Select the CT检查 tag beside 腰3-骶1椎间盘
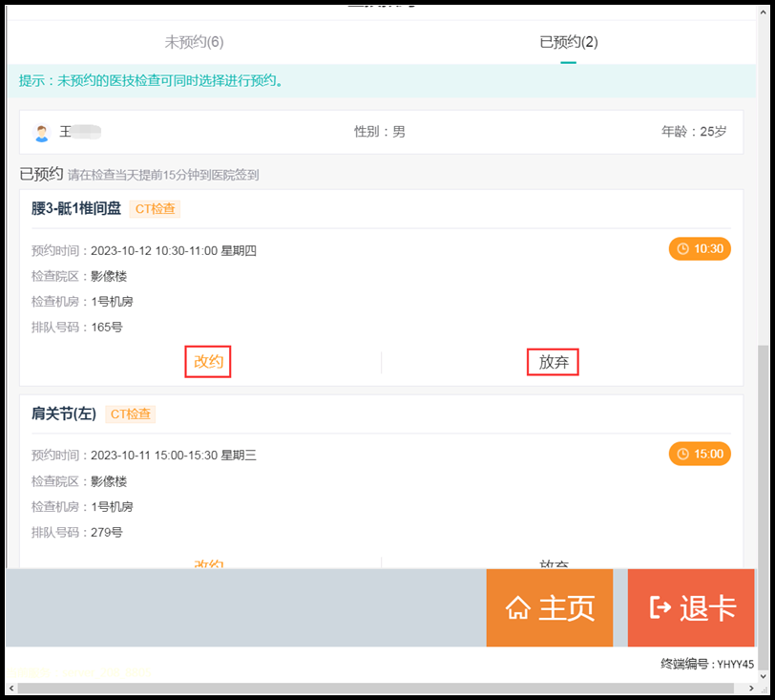Image resolution: width=775 pixels, height=700 pixels. click(x=154, y=208)
